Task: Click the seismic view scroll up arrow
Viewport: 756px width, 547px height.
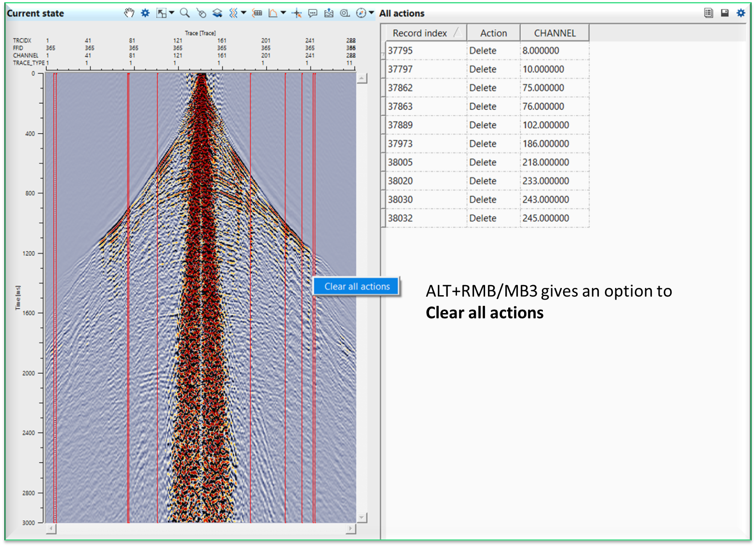Action: click(x=362, y=78)
